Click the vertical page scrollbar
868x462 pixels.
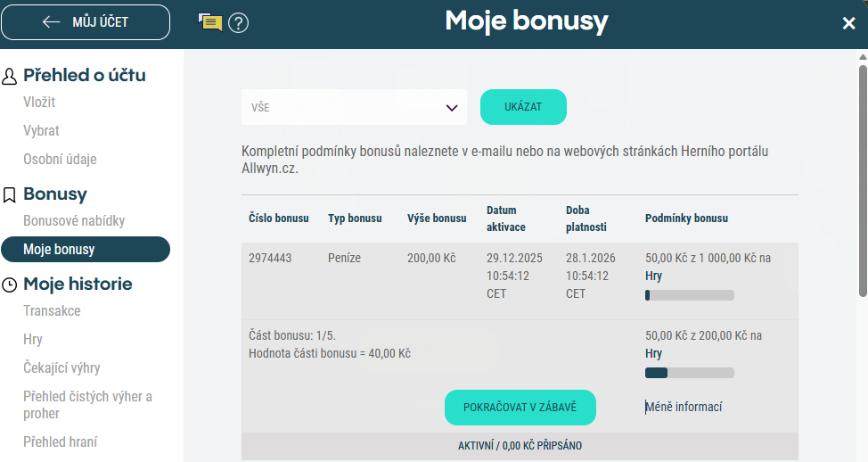tap(862, 178)
